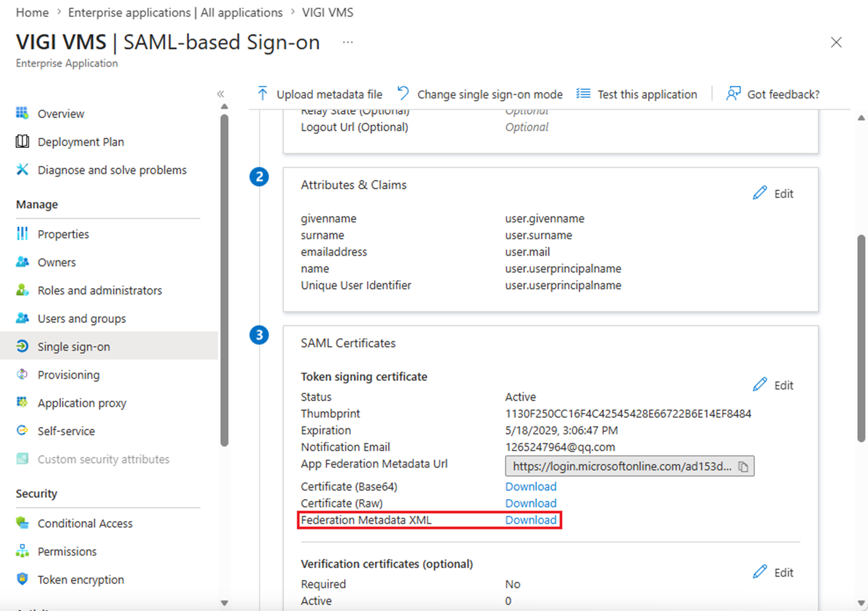Click the Single sign-on arrow icon
Image resolution: width=868 pixels, height=611 pixels.
(22, 346)
